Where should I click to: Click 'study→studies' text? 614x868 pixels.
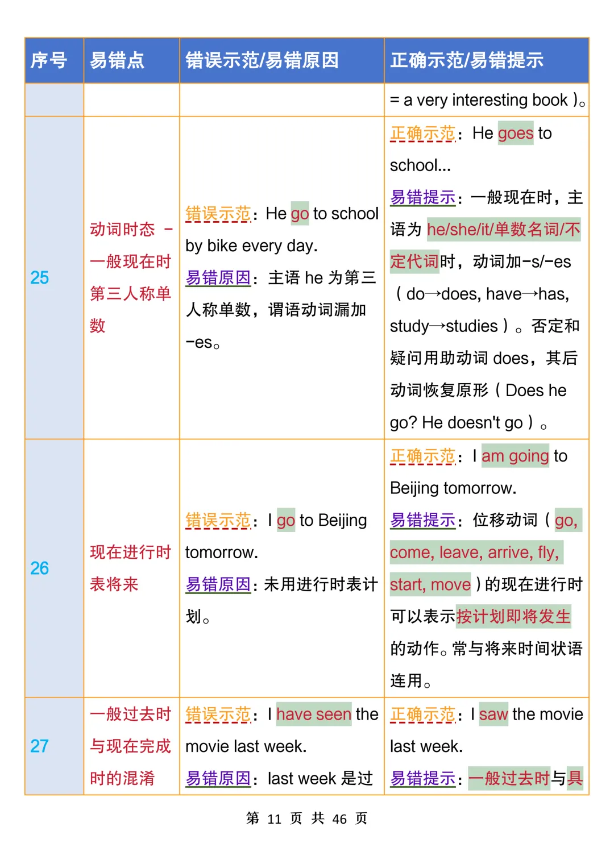[x=444, y=326]
